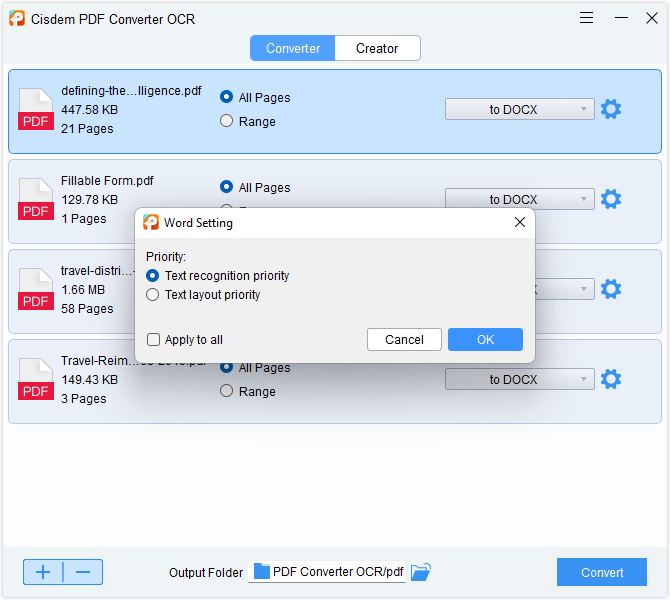Select Text recognition priority option
The height and width of the screenshot is (600, 670).
point(217,276)
